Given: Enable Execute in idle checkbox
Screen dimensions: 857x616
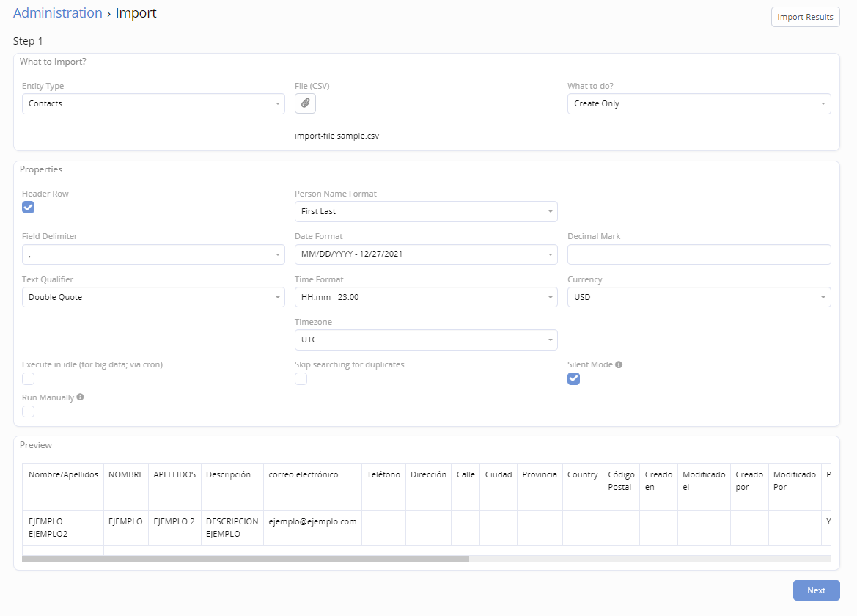Looking at the screenshot, I should tap(29, 379).
